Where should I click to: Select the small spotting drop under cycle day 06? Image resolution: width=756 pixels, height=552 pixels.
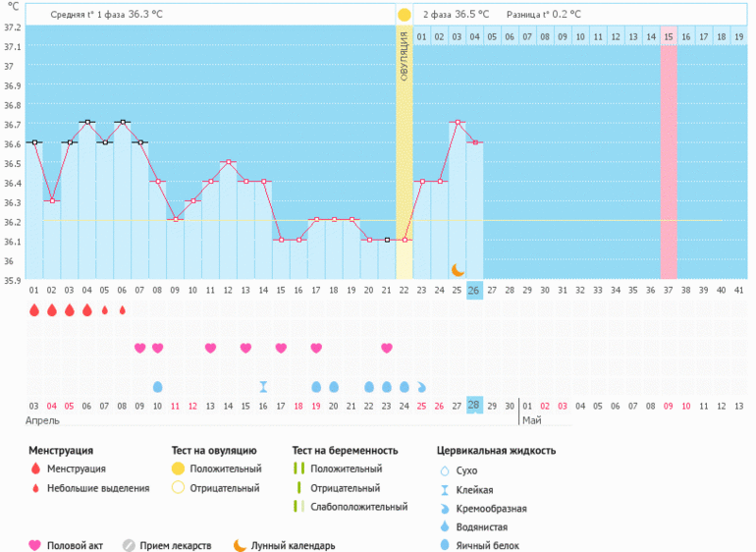tap(123, 310)
